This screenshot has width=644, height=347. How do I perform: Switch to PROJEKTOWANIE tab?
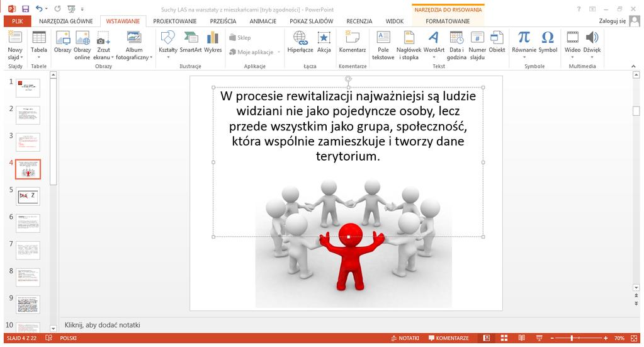175,21
